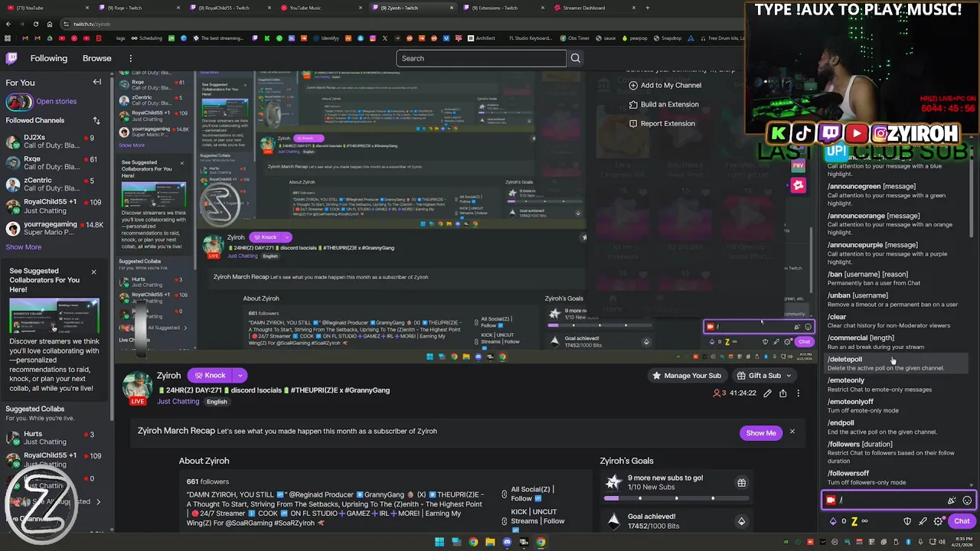The image size is (980, 551).
Task: Reload the page in browser
Action: (x=35, y=24)
